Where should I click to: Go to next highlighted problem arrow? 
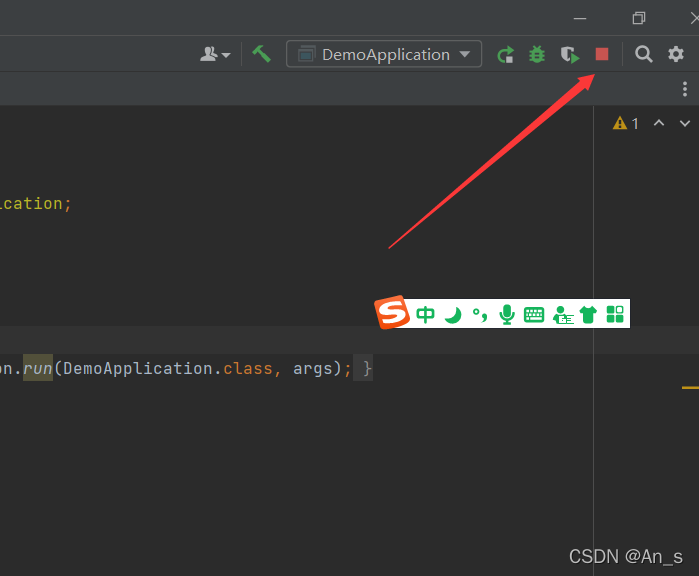685,123
